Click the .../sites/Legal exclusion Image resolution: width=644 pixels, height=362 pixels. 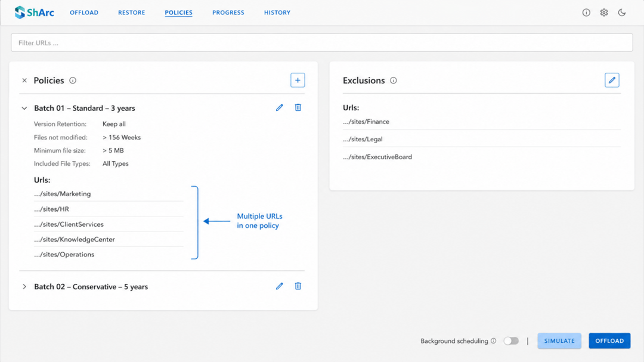(x=363, y=140)
